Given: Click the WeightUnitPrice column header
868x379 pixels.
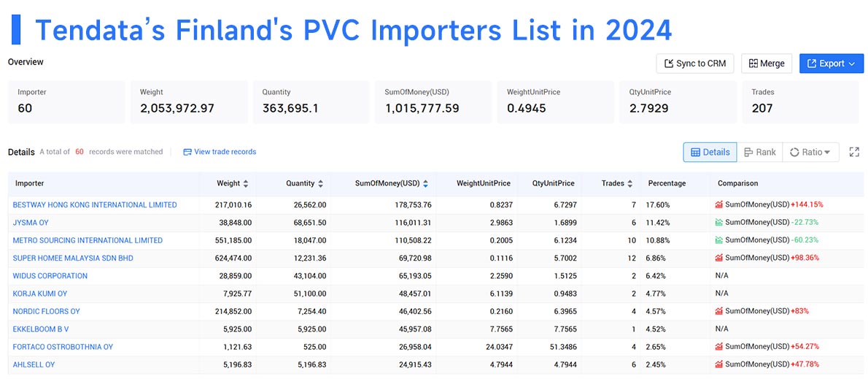Looking at the screenshot, I should point(484,183).
